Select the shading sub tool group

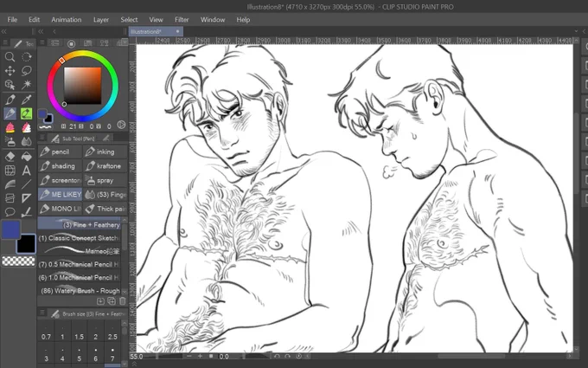click(x=60, y=166)
